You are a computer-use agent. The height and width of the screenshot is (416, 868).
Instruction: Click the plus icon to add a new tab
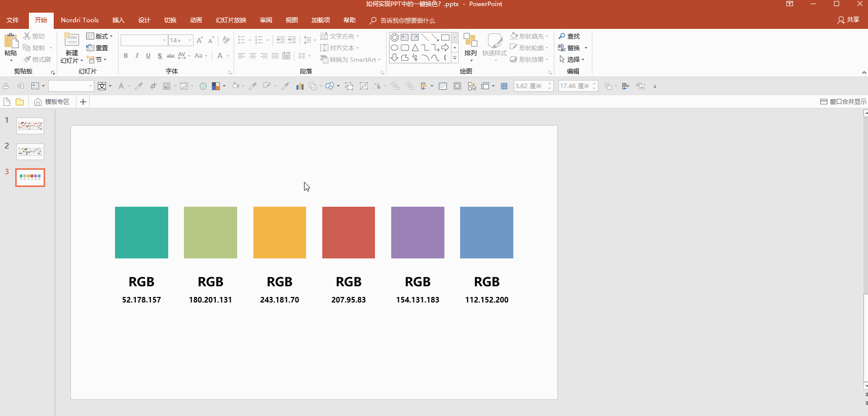83,102
